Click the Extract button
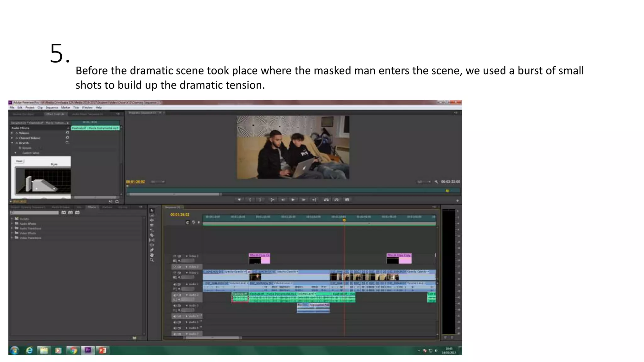This screenshot has height=362, width=644. coord(337,200)
